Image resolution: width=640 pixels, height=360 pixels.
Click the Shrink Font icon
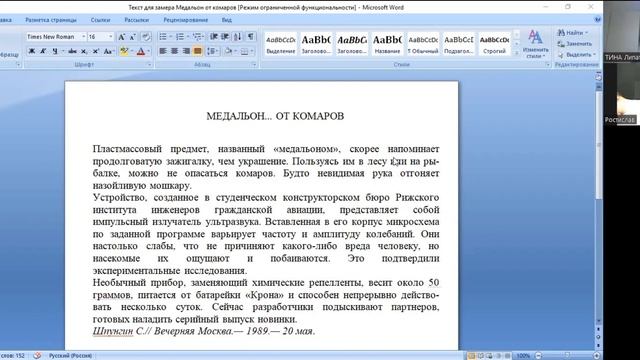133,37
